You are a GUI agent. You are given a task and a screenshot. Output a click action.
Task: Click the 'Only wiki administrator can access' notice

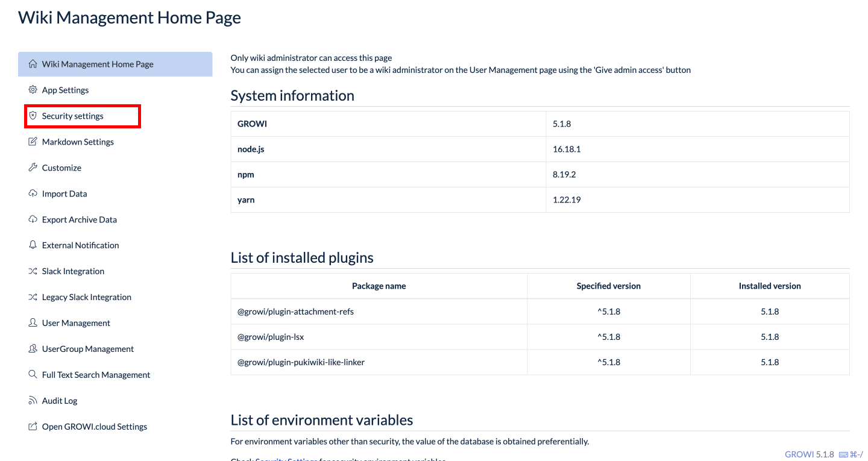click(311, 58)
